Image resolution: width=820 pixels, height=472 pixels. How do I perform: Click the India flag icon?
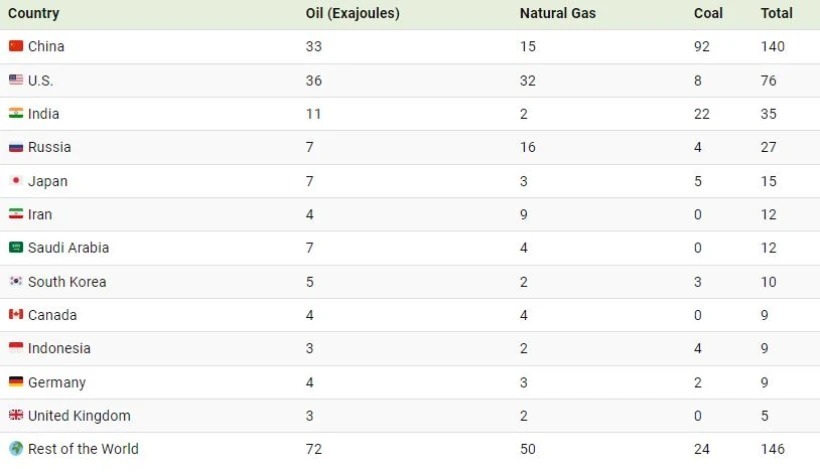(16, 113)
